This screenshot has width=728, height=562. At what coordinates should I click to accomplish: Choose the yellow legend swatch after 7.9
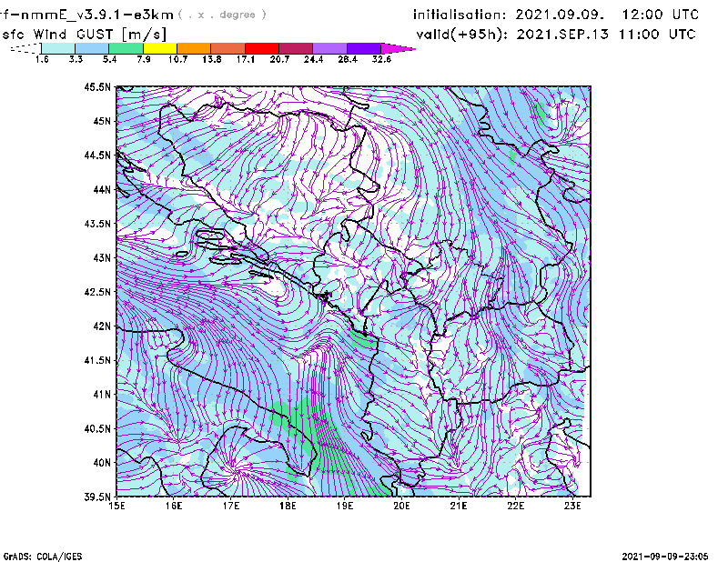[160, 48]
